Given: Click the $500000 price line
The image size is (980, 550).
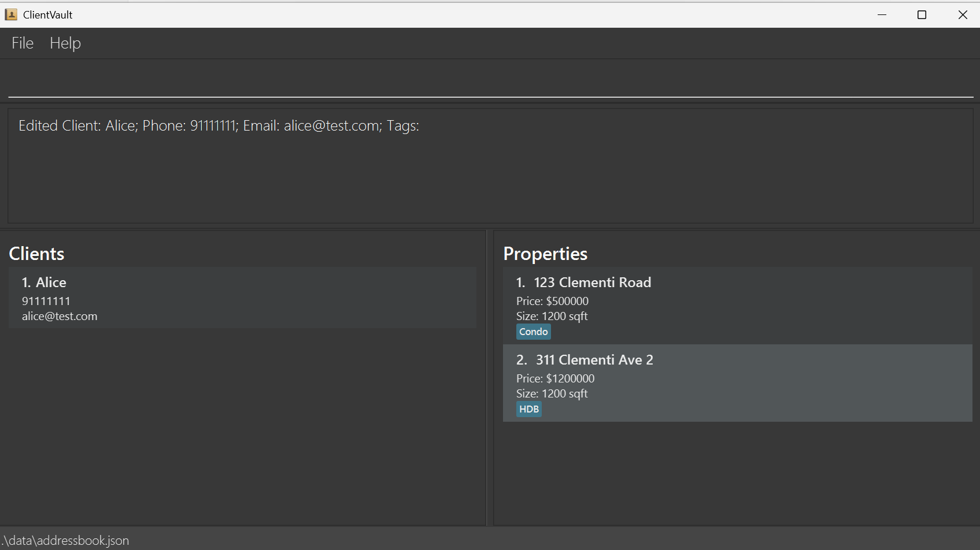Looking at the screenshot, I should pyautogui.click(x=552, y=301).
